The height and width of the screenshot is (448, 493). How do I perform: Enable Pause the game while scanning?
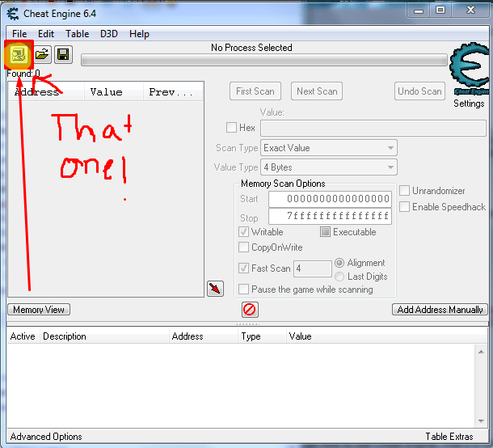pos(243,290)
